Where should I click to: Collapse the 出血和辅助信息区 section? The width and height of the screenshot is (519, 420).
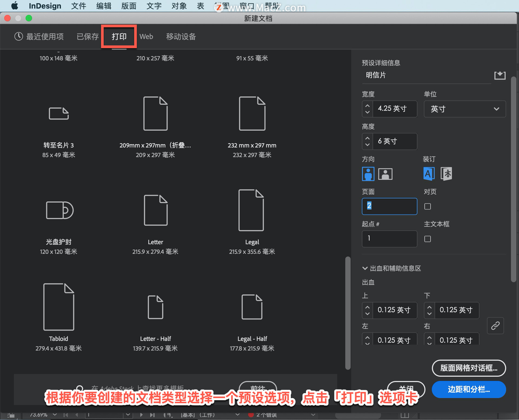point(365,268)
